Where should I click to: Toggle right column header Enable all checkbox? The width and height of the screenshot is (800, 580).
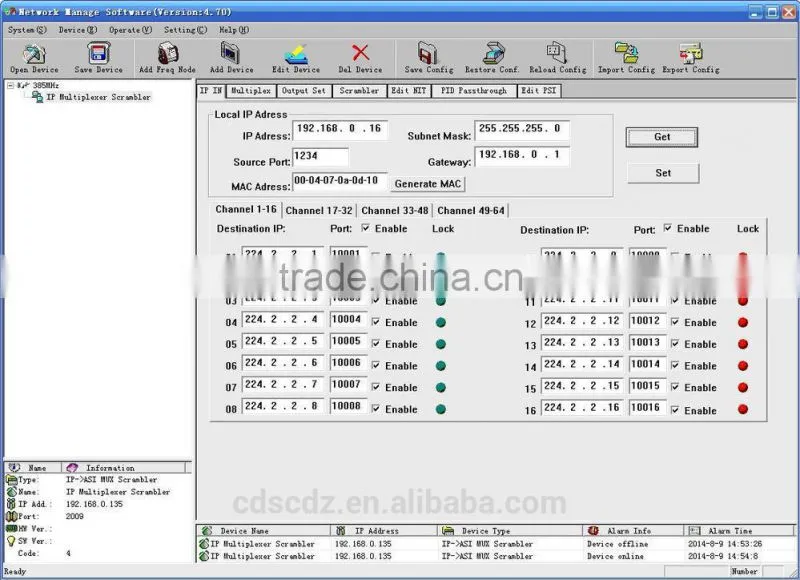[x=667, y=228]
